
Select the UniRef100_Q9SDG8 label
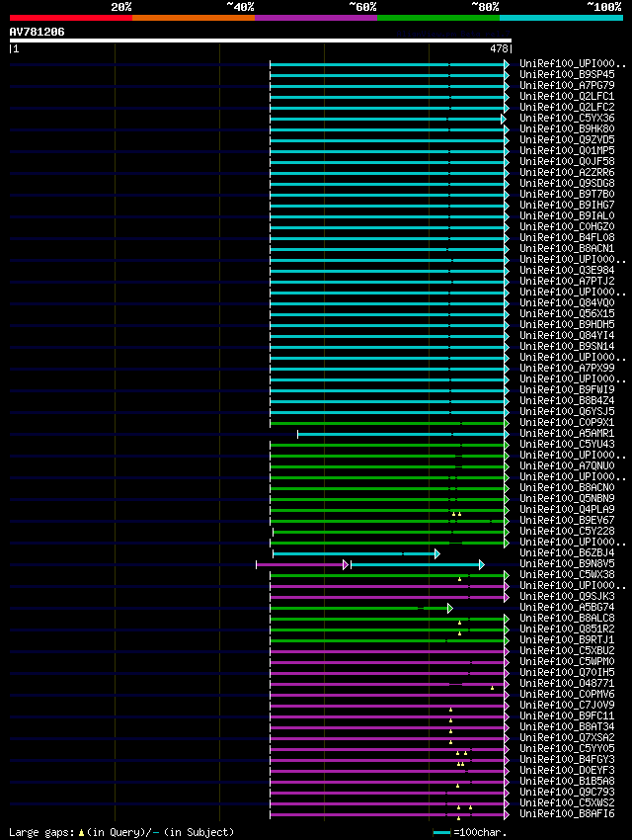coord(567,183)
